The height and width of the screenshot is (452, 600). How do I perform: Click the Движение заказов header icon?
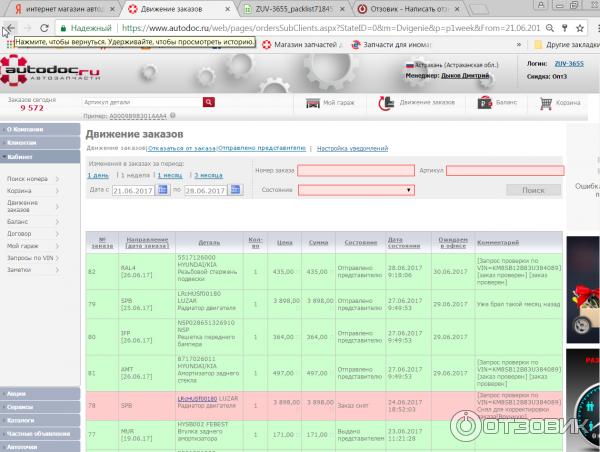tap(386, 103)
